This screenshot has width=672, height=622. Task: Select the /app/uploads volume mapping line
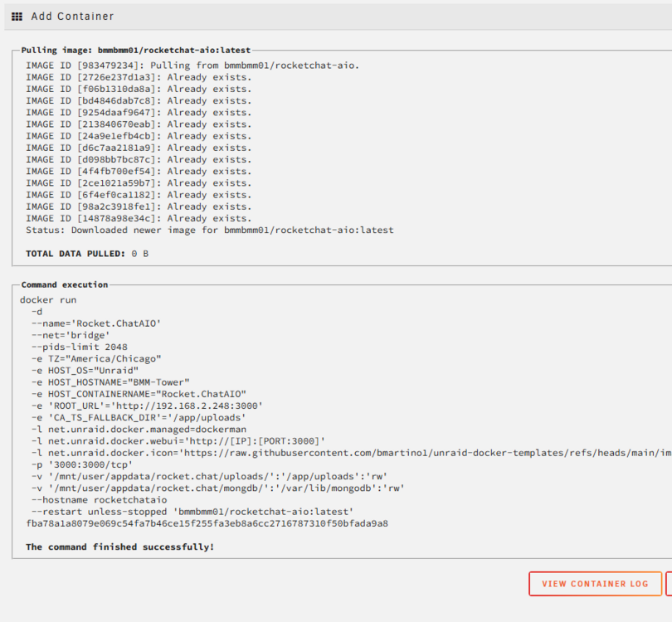point(210,476)
